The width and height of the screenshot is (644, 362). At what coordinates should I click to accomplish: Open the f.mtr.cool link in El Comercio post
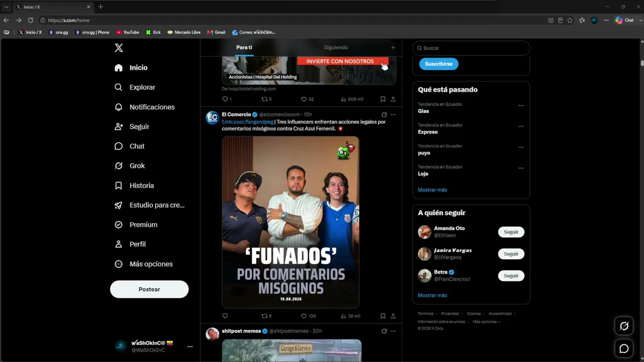coord(248,122)
